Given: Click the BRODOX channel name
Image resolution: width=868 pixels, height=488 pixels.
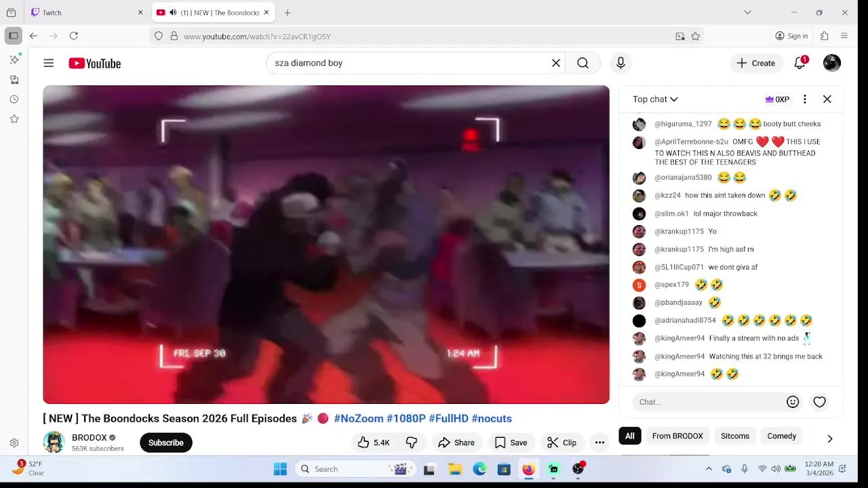Looking at the screenshot, I should pyautogui.click(x=90, y=438).
